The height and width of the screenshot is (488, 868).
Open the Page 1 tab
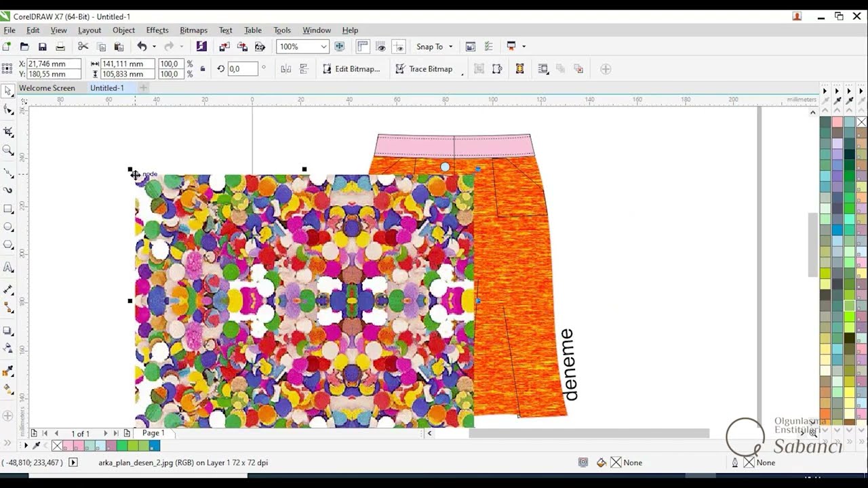click(153, 433)
